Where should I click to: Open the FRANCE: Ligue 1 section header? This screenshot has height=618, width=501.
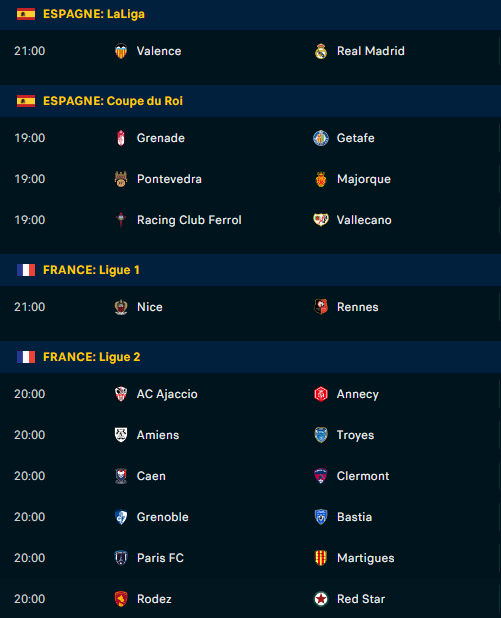pyautogui.click(x=250, y=270)
